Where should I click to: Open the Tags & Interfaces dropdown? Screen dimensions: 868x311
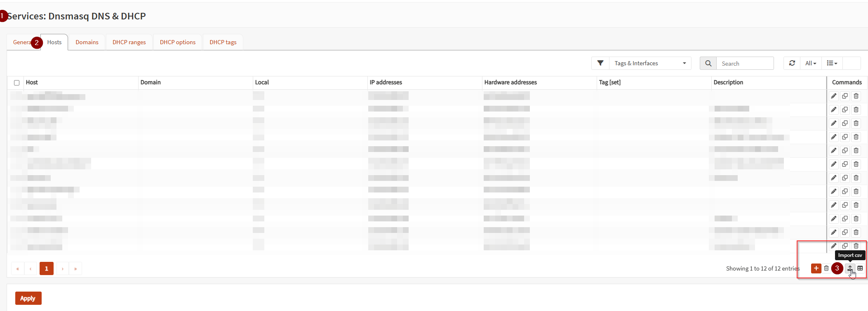(650, 63)
